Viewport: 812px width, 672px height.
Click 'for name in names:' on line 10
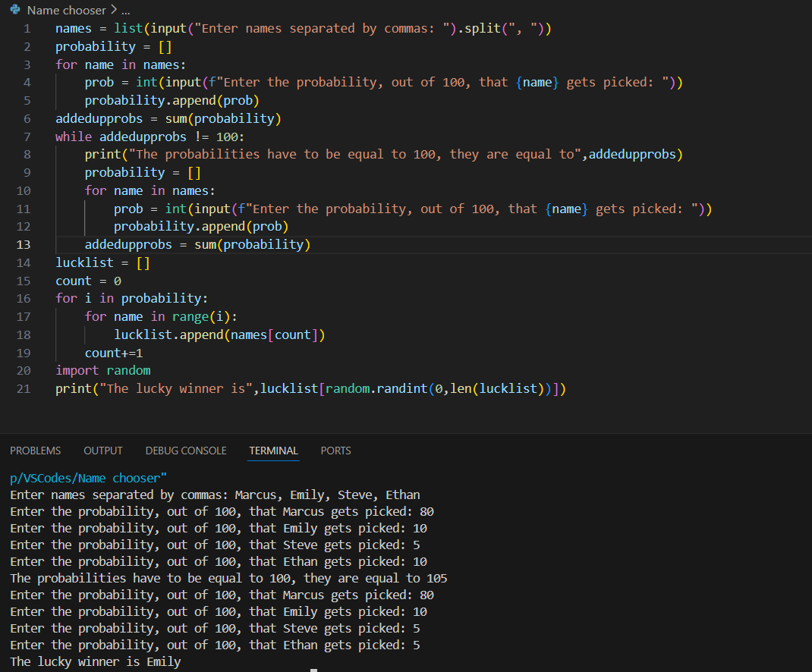click(x=149, y=190)
